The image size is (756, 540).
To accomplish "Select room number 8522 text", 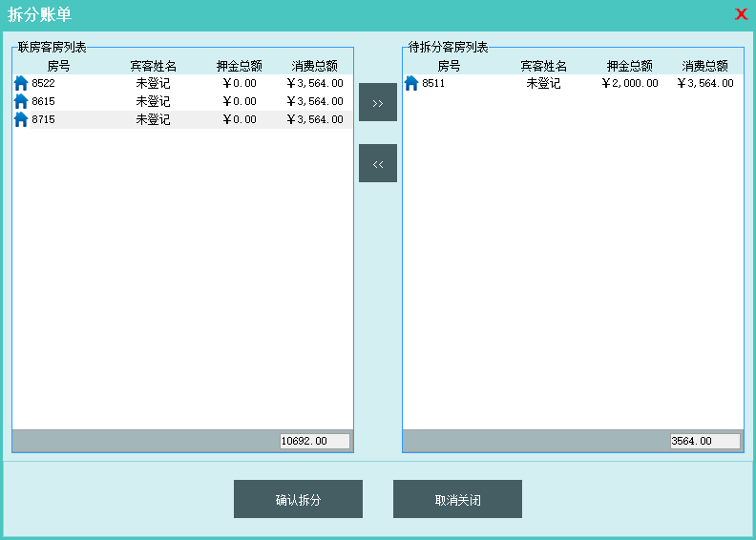I will coord(43,83).
